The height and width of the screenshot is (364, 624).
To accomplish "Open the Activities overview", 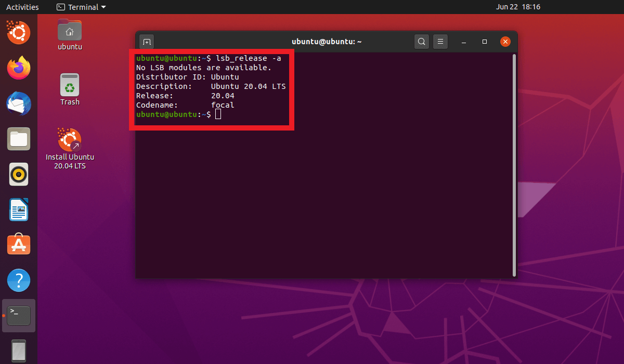I will (x=21, y=7).
